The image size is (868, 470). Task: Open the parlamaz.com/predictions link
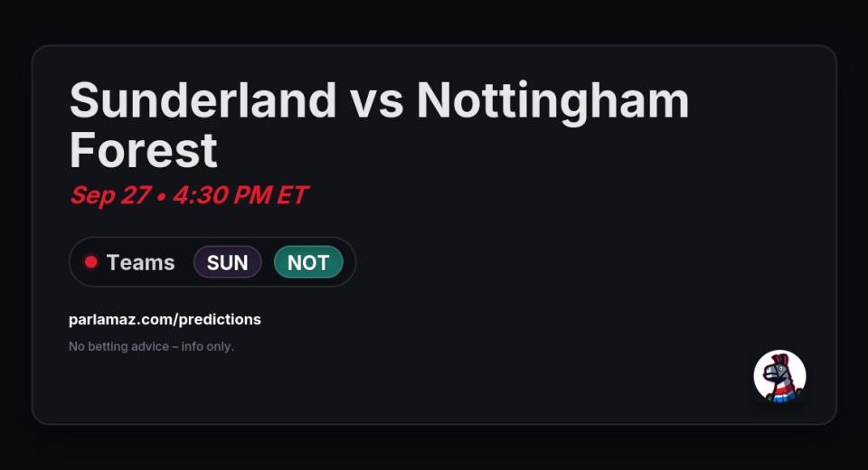tap(165, 319)
